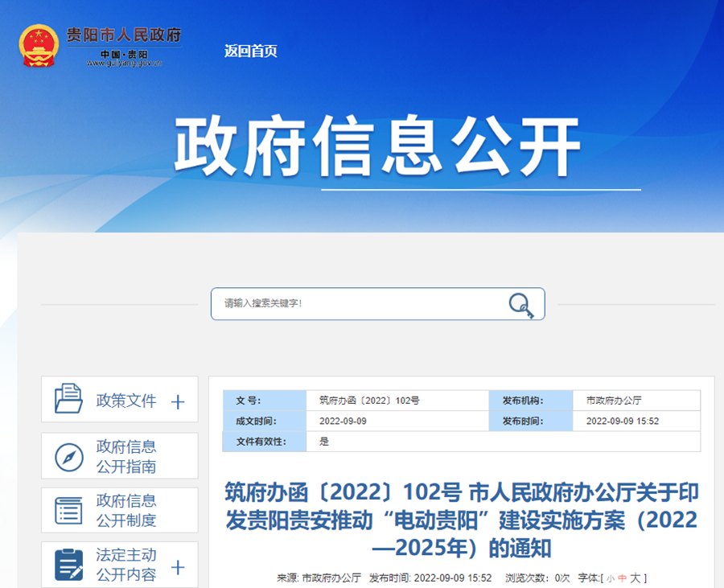
Task: Select large font size 大
Action: [636, 578]
